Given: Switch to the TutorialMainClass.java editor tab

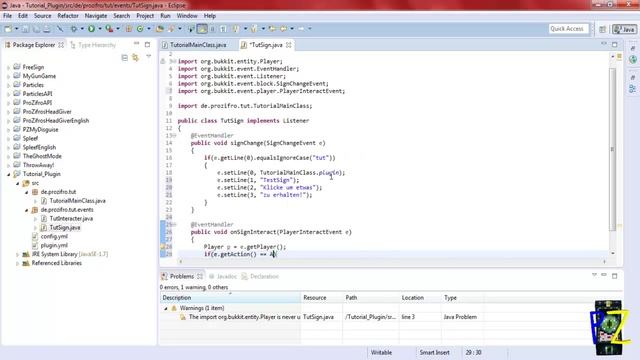Looking at the screenshot, I should pos(198,45).
